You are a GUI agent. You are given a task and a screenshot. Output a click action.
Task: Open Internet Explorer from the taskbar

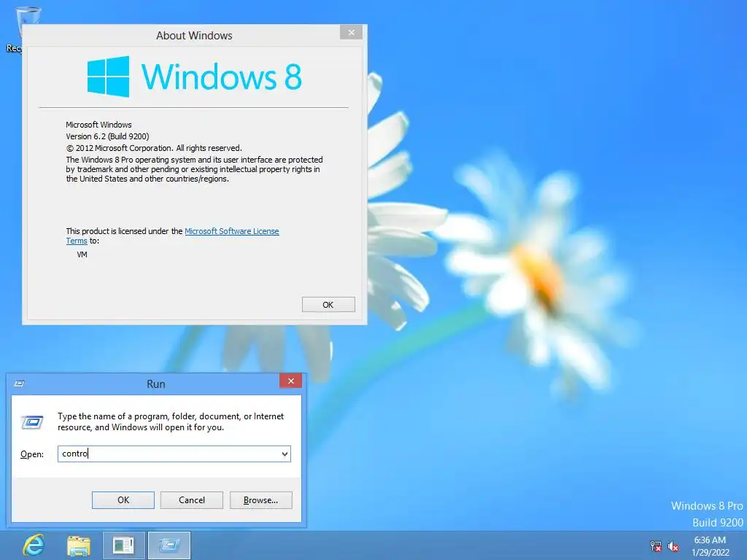34,545
